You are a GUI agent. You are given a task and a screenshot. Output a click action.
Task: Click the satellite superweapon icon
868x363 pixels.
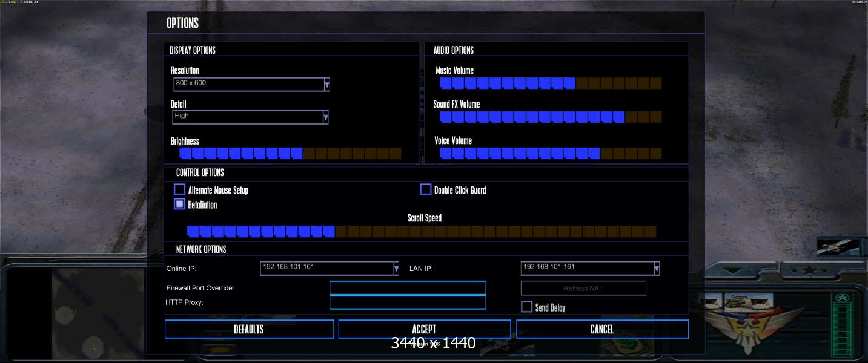[838, 247]
